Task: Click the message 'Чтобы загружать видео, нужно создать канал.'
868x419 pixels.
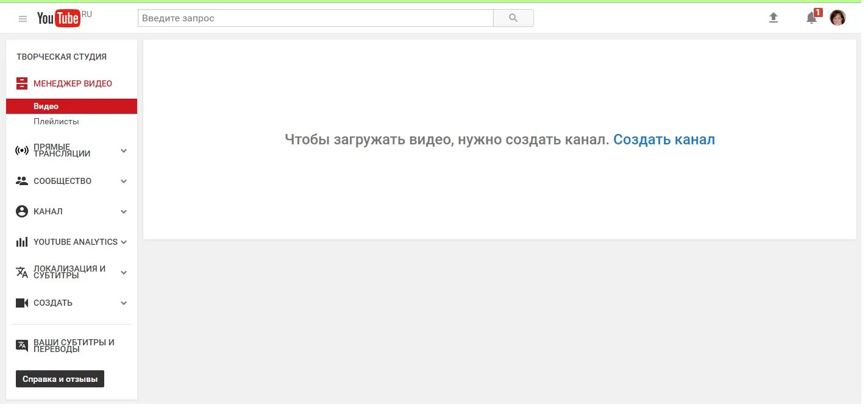Action: (x=447, y=139)
